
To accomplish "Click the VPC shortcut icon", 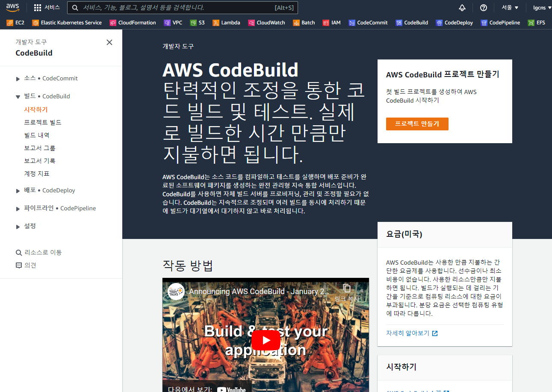I will (167, 23).
